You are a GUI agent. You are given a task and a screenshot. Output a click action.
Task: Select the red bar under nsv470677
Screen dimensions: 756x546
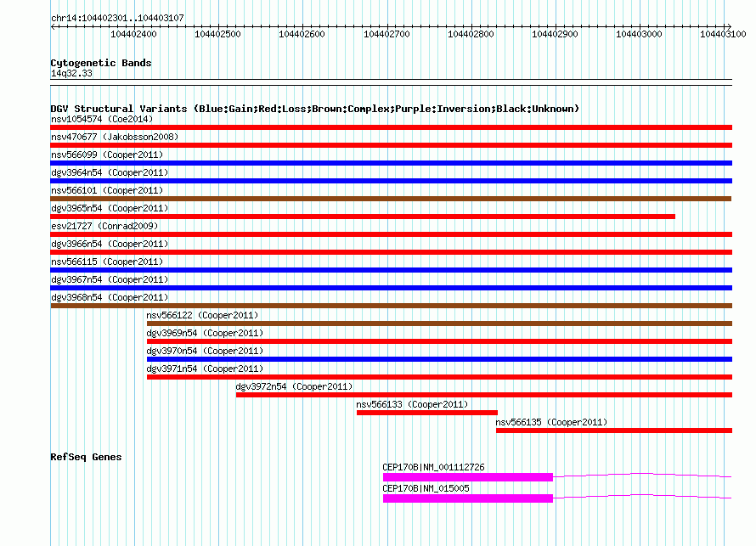coord(391,145)
